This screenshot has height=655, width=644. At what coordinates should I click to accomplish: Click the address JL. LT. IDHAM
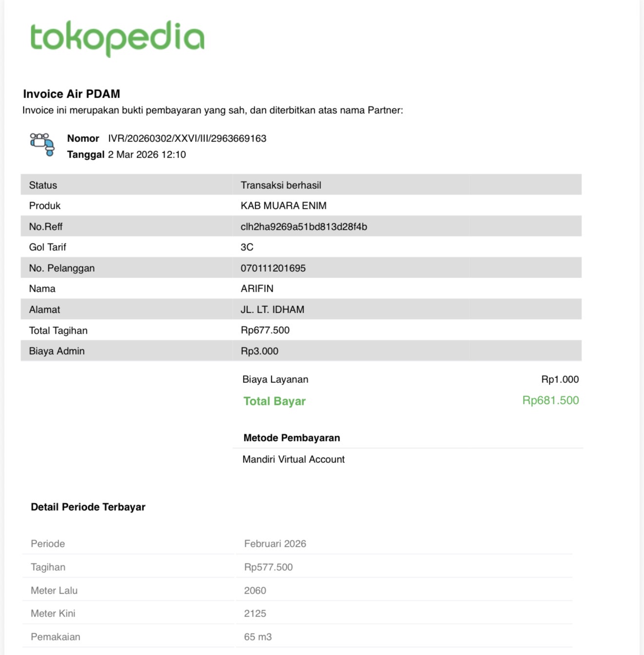(x=272, y=310)
